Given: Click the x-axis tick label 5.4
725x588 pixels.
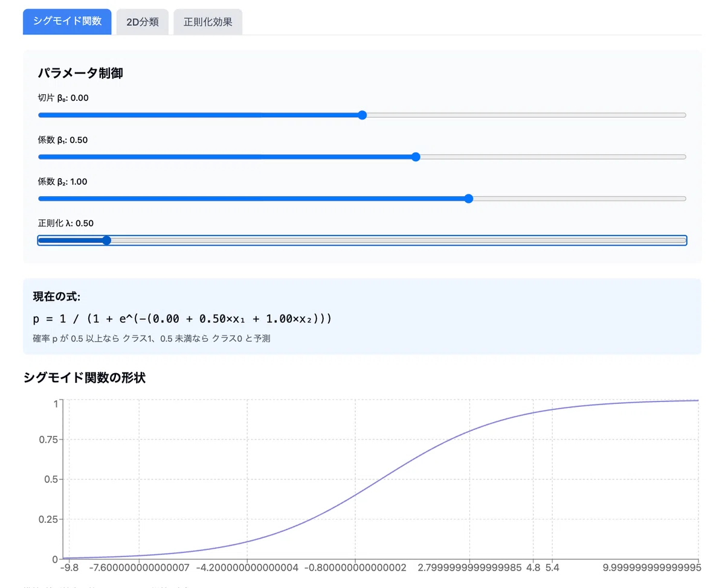Looking at the screenshot, I should pyautogui.click(x=552, y=567).
